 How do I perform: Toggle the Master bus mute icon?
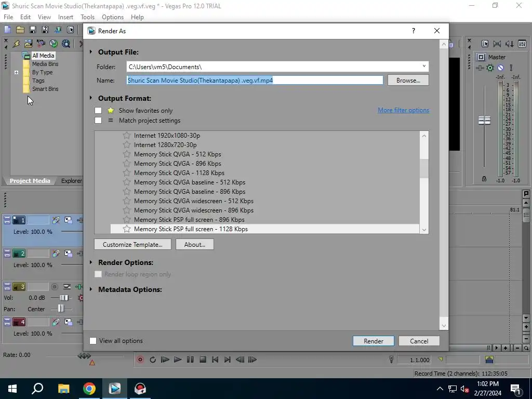(500, 68)
